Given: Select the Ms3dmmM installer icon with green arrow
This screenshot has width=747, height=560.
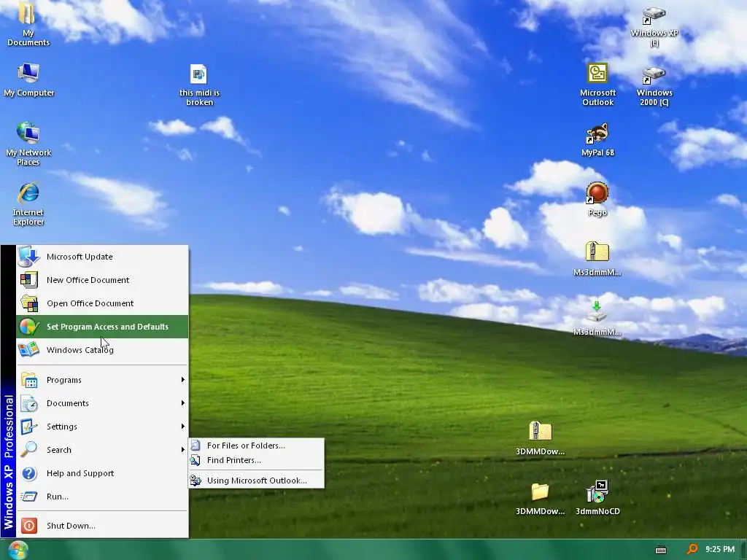Looking at the screenshot, I should tap(597, 318).
